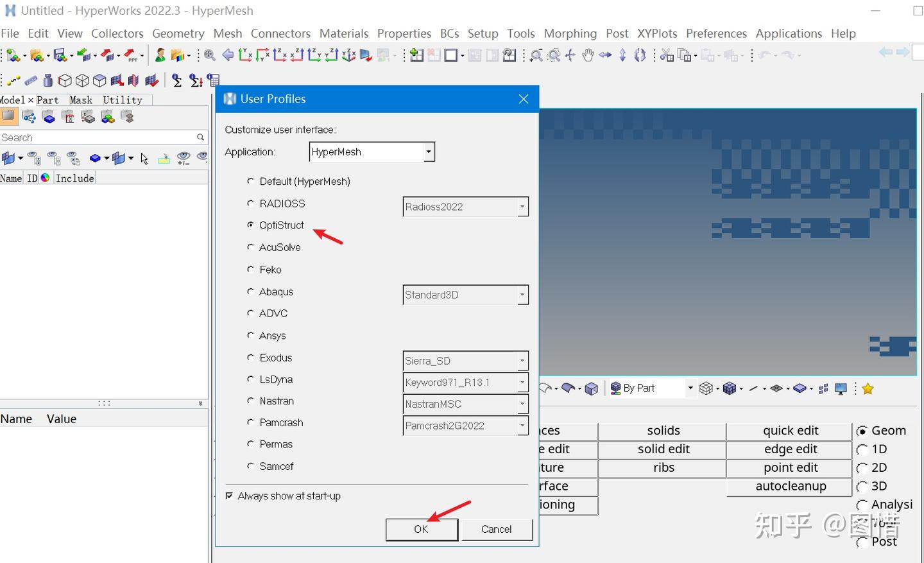Click the scissors cut icon in toolbar

point(667,55)
